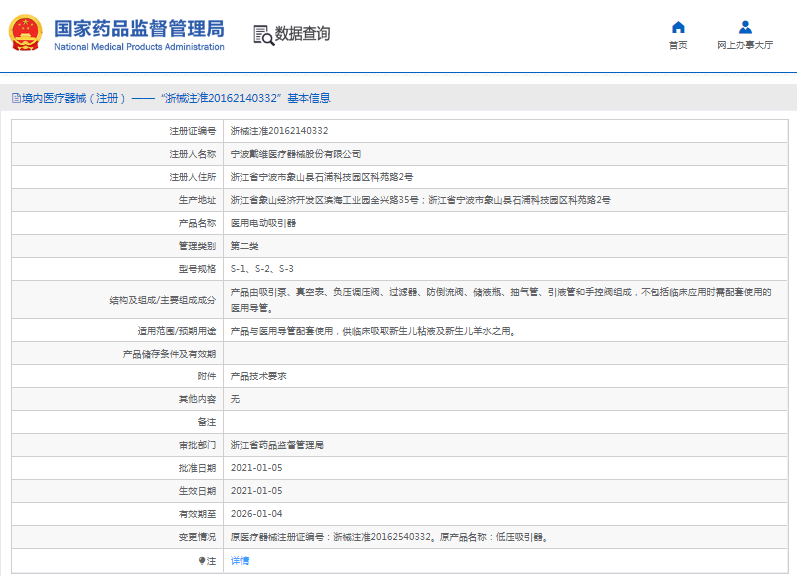Click the 首页 label

point(678,45)
